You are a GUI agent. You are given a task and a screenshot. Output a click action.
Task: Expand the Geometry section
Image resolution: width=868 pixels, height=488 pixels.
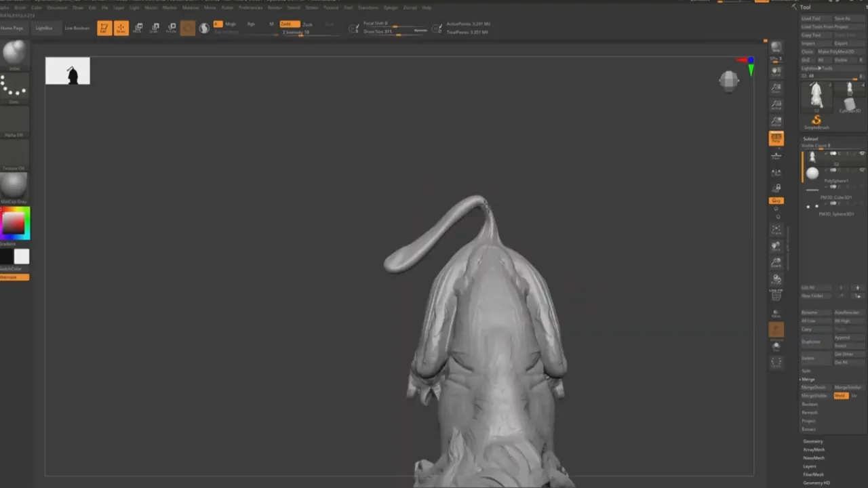(x=812, y=441)
